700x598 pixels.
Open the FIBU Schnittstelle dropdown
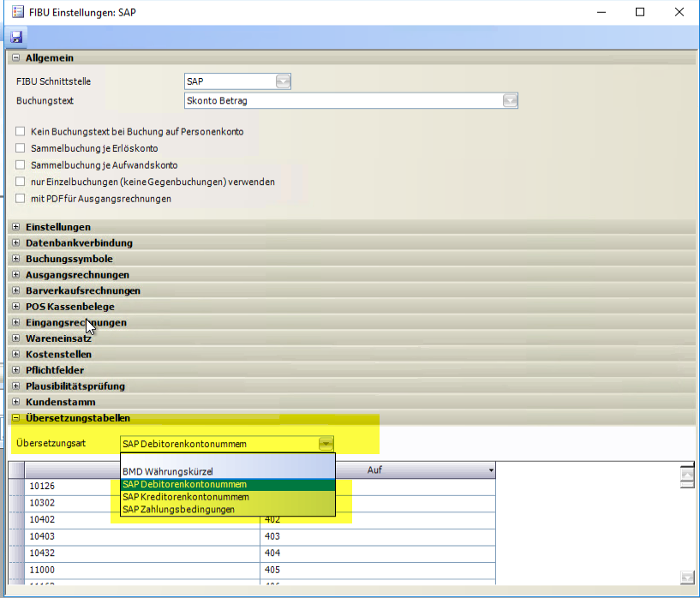coord(284,81)
